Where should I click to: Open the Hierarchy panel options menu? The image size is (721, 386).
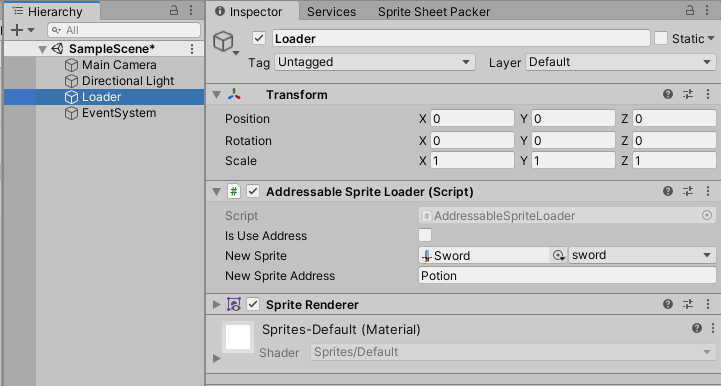[x=191, y=11]
